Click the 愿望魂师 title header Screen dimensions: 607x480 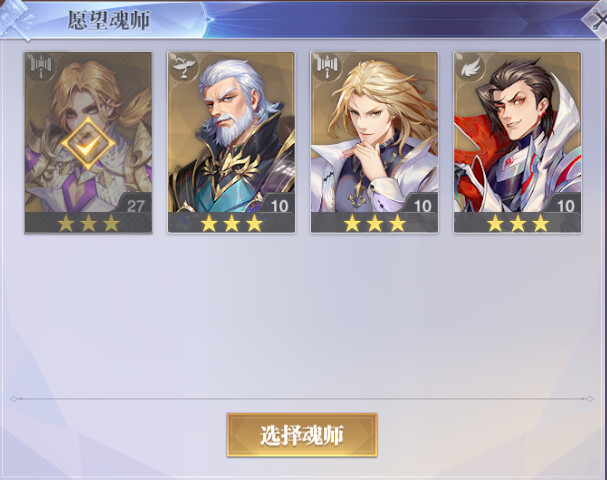108,20
